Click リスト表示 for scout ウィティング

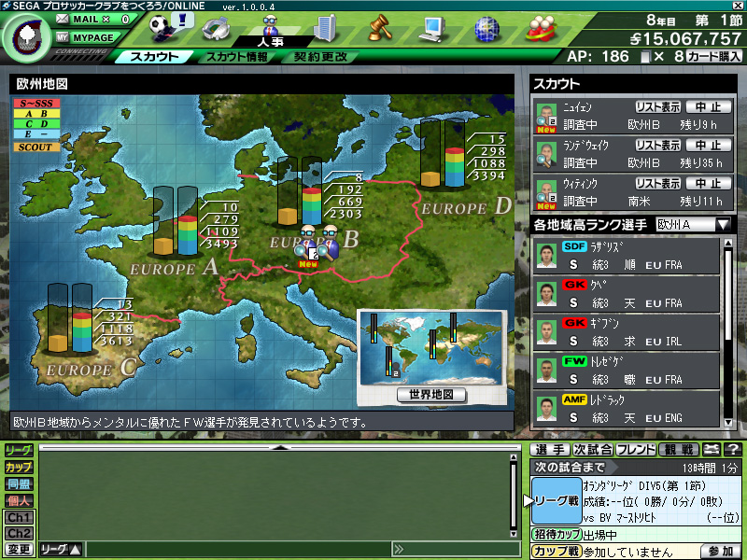pyautogui.click(x=658, y=183)
